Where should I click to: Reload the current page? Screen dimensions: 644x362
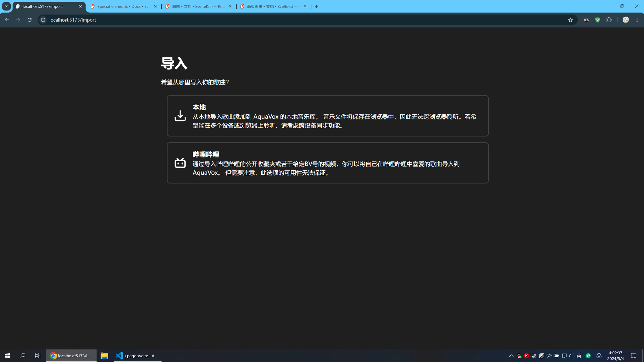click(x=29, y=20)
